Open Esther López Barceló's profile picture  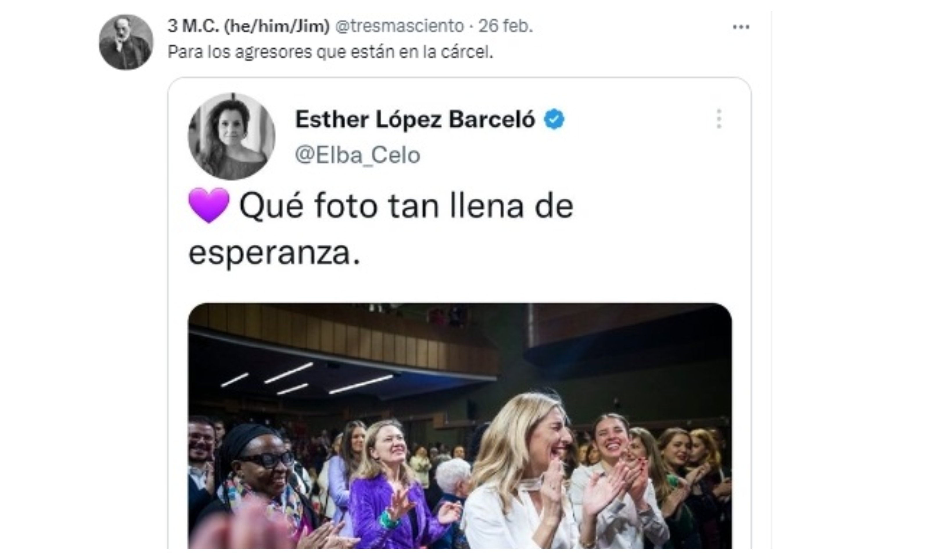[x=232, y=136]
